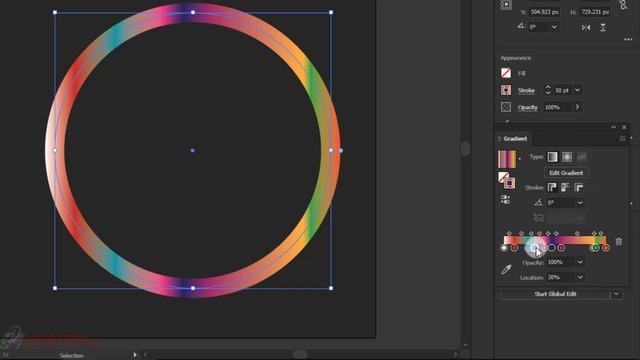This screenshot has height=360, width=640.
Task: Apply gradient within stroke
Action: [x=552, y=187]
